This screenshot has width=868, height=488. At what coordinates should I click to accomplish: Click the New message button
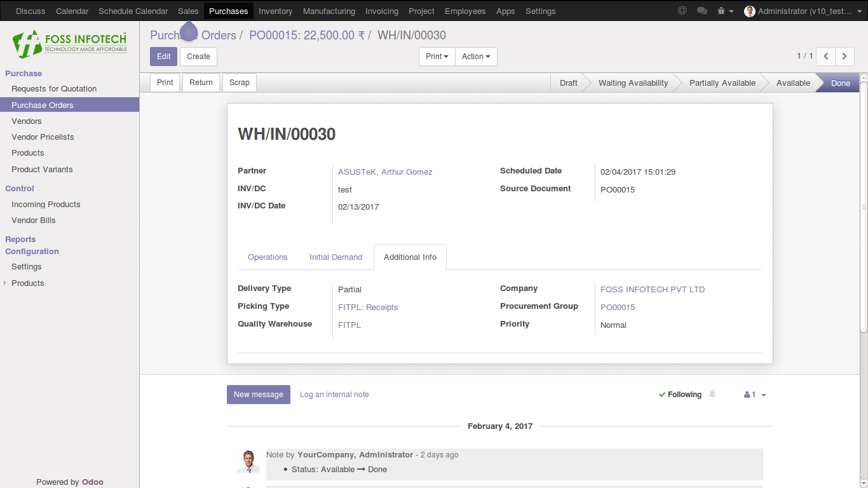(x=259, y=395)
